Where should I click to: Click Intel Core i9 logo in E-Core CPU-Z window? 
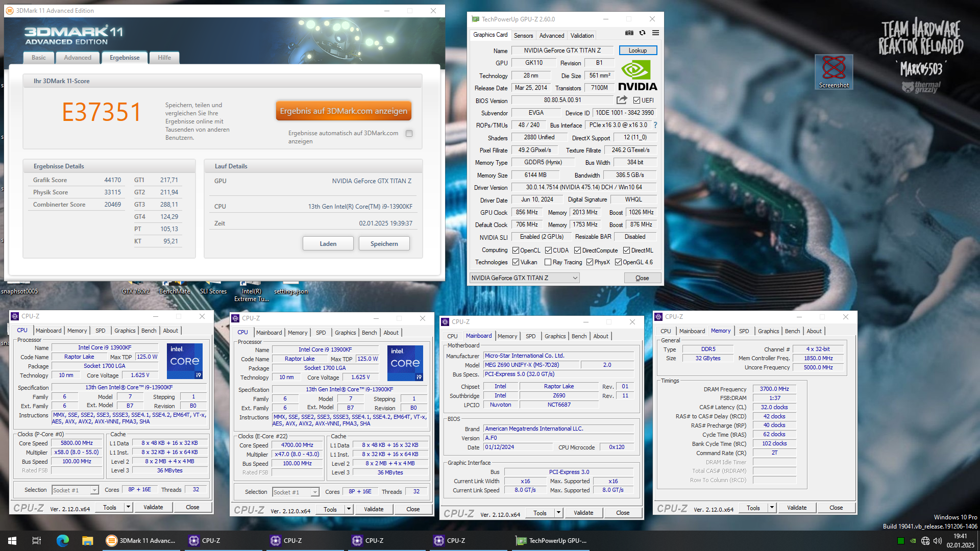tap(405, 363)
